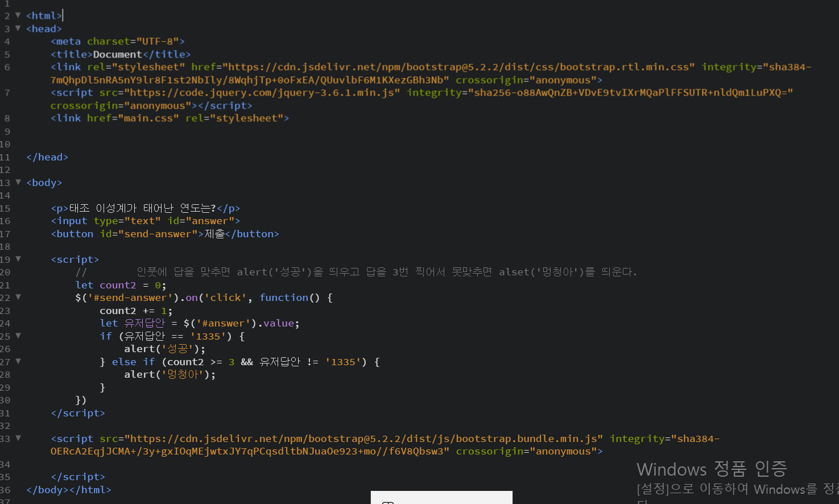Click the bootstrap.bundle.min.js src URL
Image resolution: width=839 pixels, height=504 pixels.
point(364,439)
